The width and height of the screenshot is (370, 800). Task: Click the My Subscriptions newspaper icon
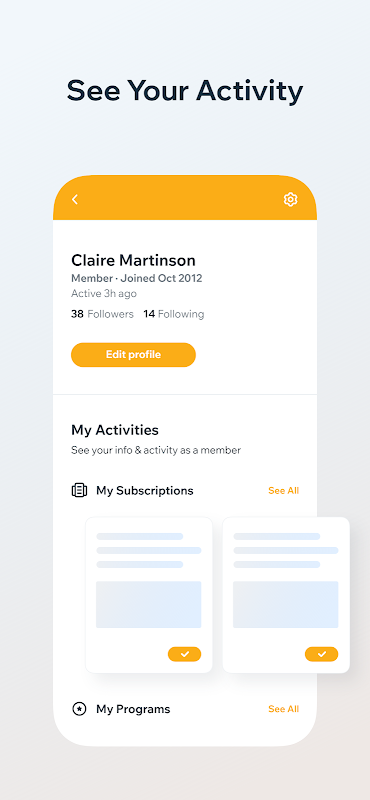pos(79,491)
